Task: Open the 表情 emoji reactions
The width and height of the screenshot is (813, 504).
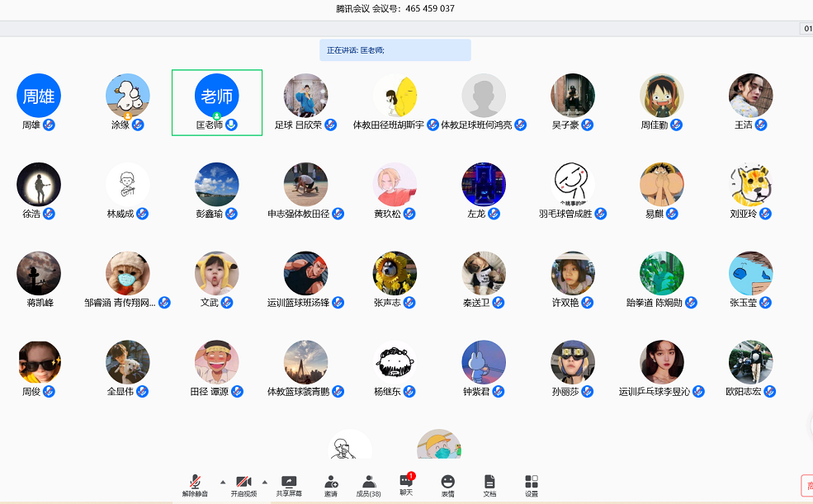Action: click(447, 485)
